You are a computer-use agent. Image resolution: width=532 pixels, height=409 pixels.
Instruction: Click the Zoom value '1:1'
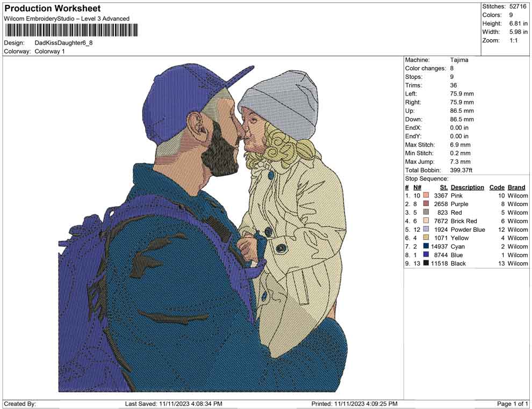[513, 40]
